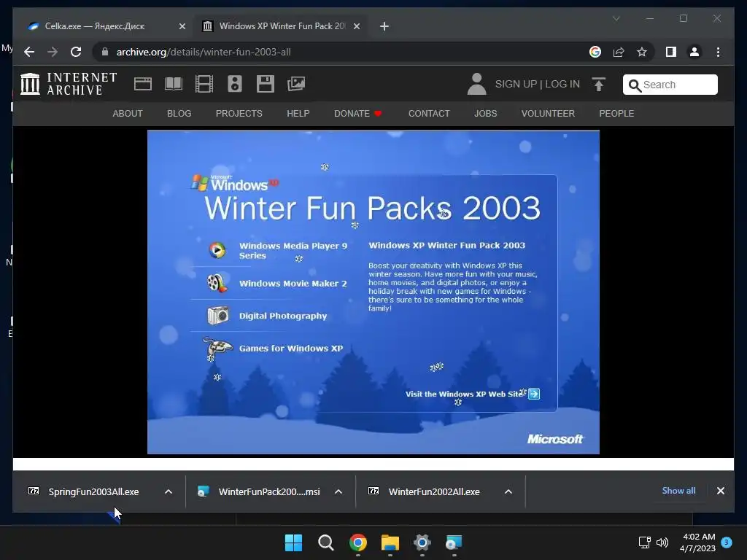Viewport: 747px width, 560px height.
Task: Click the Google icon in address bar
Action: [595, 52]
